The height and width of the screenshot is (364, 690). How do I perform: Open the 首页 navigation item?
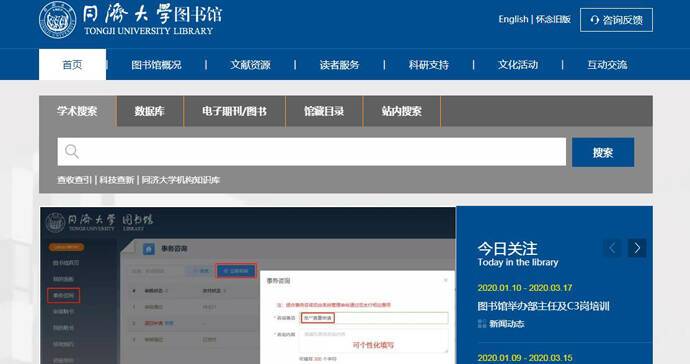(x=73, y=65)
